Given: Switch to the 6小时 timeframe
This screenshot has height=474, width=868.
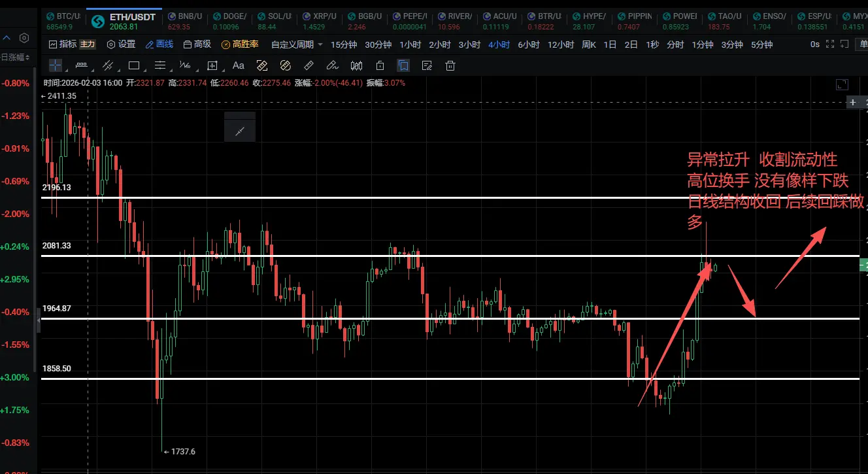Looking at the screenshot, I should click(529, 44).
